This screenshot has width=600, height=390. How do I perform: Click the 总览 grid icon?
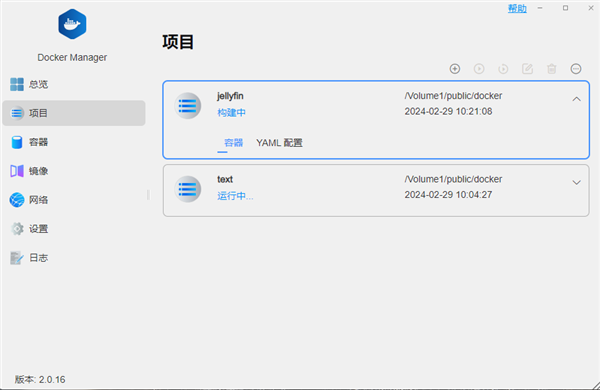pos(17,84)
